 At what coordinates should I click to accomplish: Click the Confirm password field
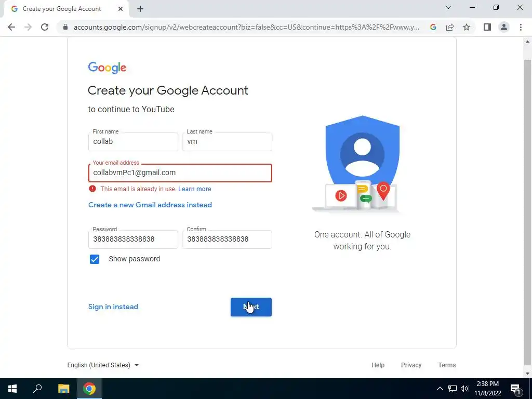pos(227,239)
